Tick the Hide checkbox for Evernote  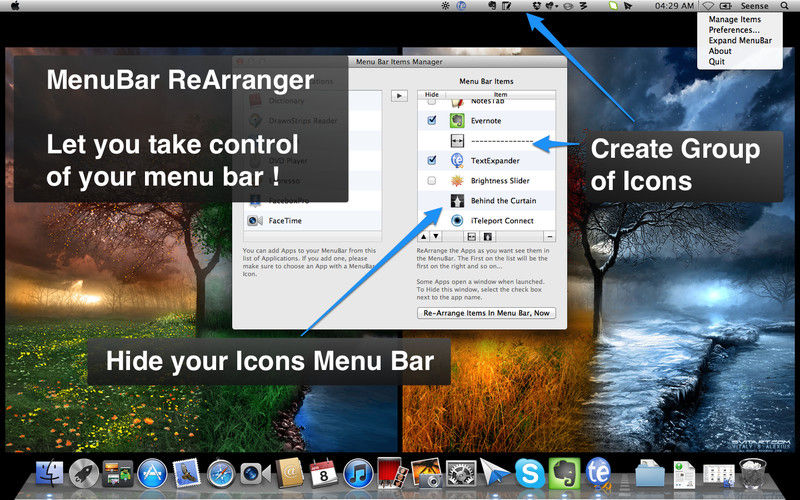432,120
